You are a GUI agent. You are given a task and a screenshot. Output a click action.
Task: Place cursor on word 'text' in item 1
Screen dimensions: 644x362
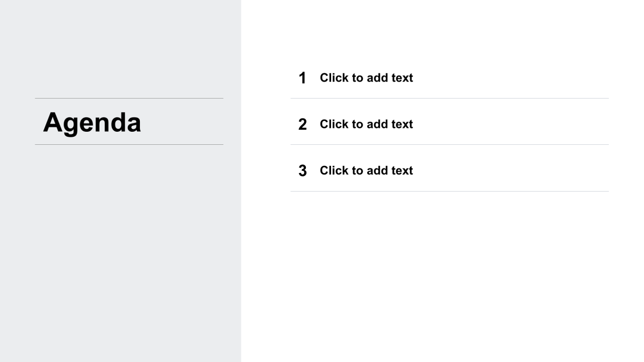tap(402, 78)
